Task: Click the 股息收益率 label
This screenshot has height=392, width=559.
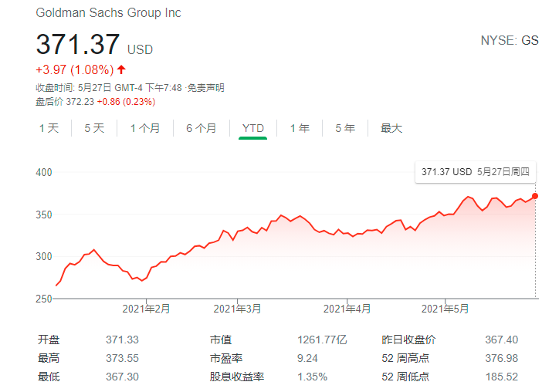Action: point(237,377)
